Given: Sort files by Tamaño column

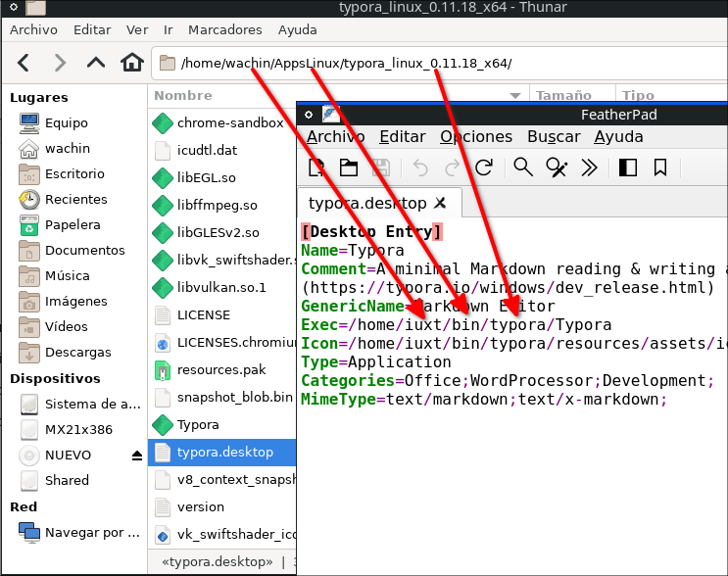Looking at the screenshot, I should pos(563,96).
